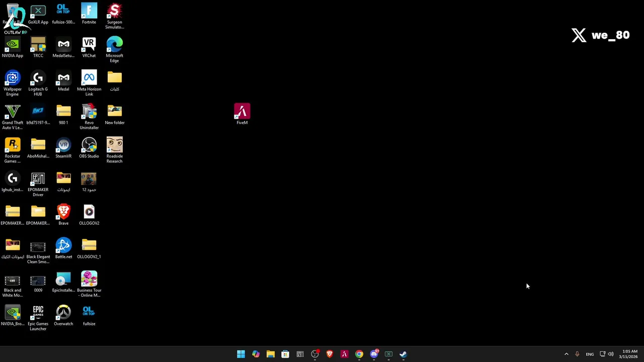Select the Wallpaper Engine icon
This screenshot has width=644, height=362.
tap(13, 83)
